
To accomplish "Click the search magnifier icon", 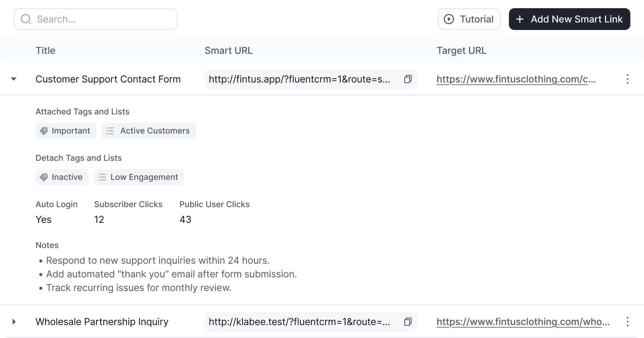I will (x=26, y=19).
